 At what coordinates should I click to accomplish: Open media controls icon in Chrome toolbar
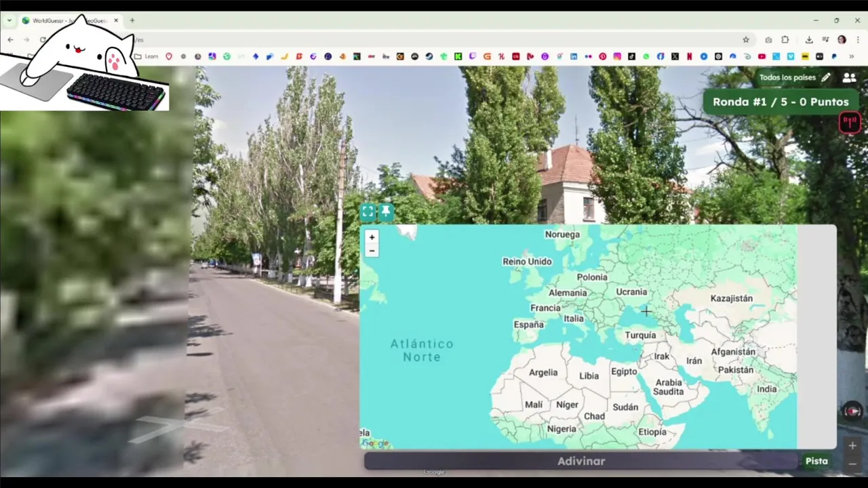[x=825, y=39]
